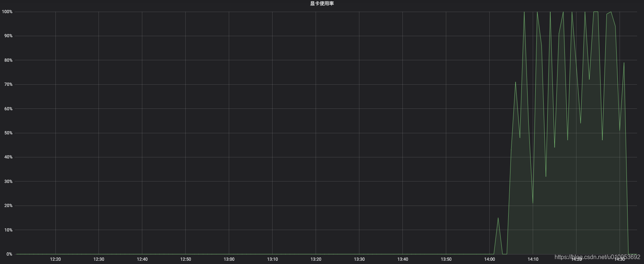
Task: Open the 显卡使用率 panel title menu
Action: click(x=322, y=4)
